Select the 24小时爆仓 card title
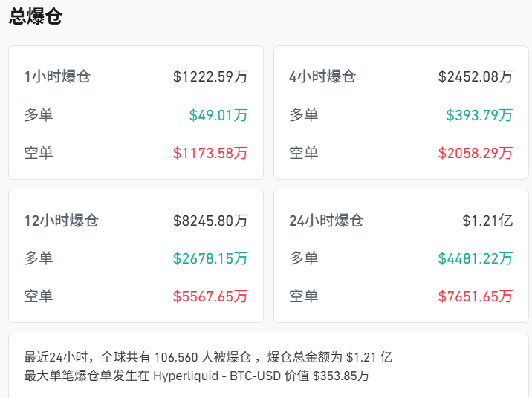 coord(326,221)
